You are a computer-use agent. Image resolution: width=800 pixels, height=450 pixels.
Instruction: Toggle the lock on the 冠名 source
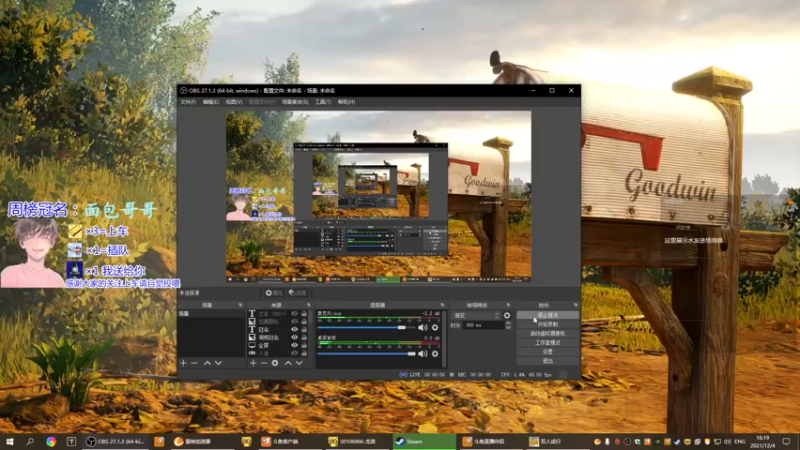point(304,330)
